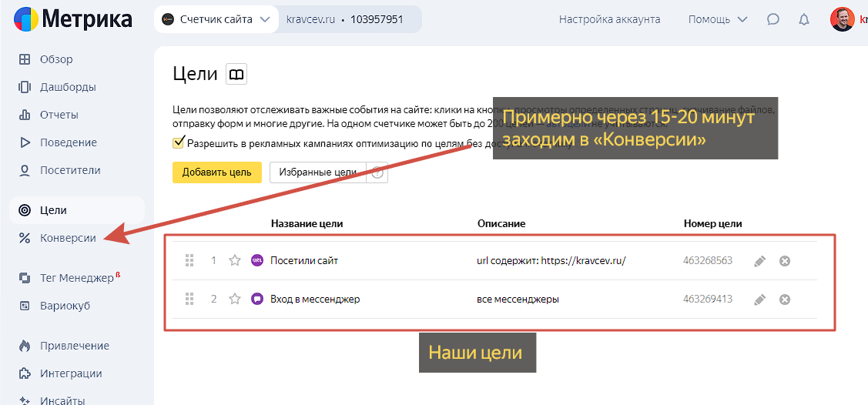Click the user avatar photo
The image size is (868, 405).
click(x=842, y=19)
